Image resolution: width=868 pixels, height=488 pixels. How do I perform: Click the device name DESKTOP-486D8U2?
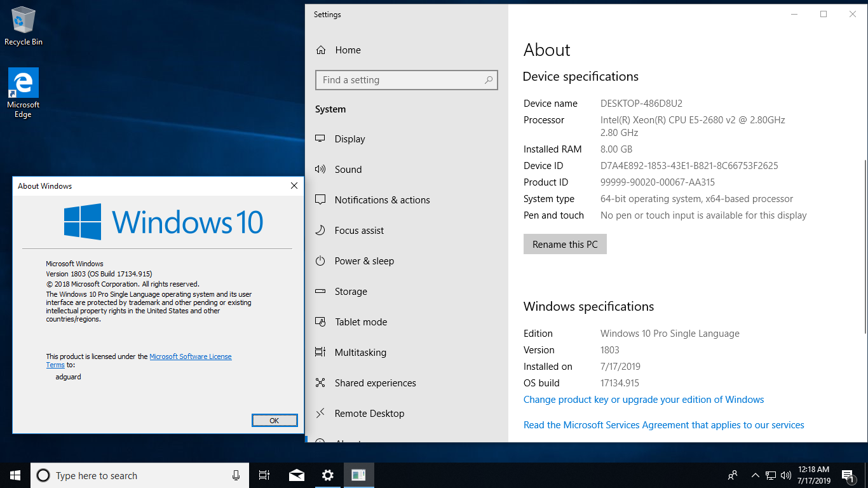pyautogui.click(x=641, y=104)
